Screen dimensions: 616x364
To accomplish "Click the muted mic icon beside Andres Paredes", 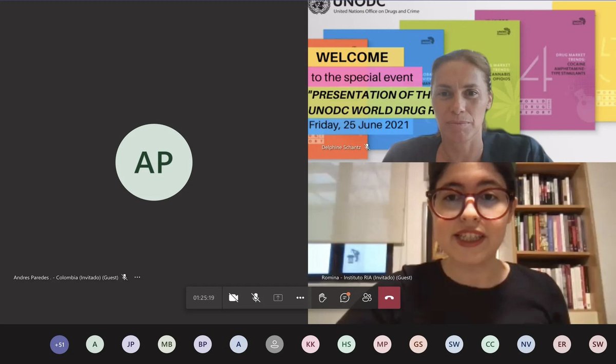I will 124,277.
